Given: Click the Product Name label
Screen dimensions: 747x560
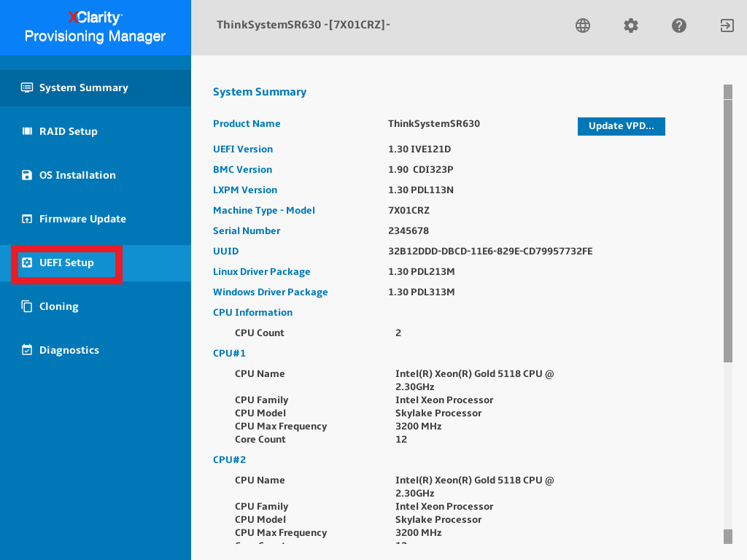Looking at the screenshot, I should click(247, 124).
